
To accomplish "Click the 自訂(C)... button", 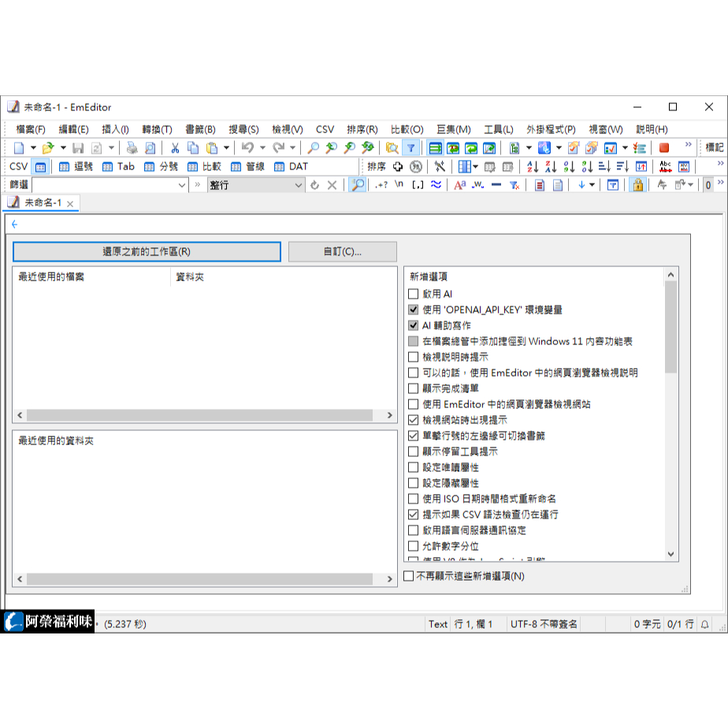I will (x=343, y=251).
